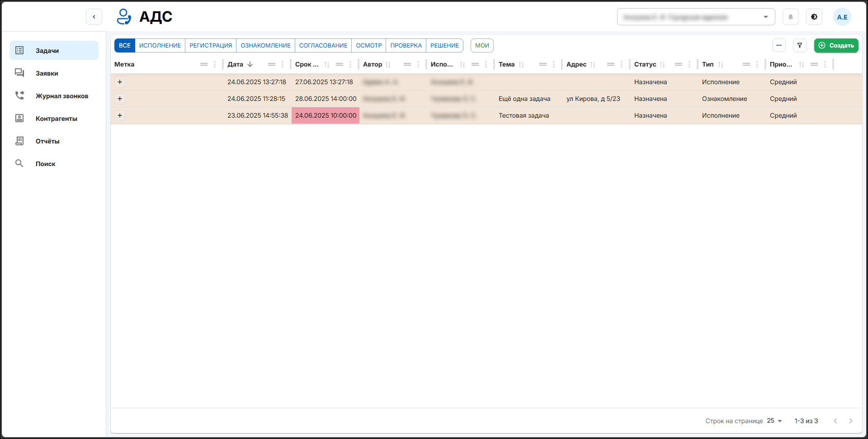Click the green Создать button
The width and height of the screenshot is (868, 439).
coord(836,45)
